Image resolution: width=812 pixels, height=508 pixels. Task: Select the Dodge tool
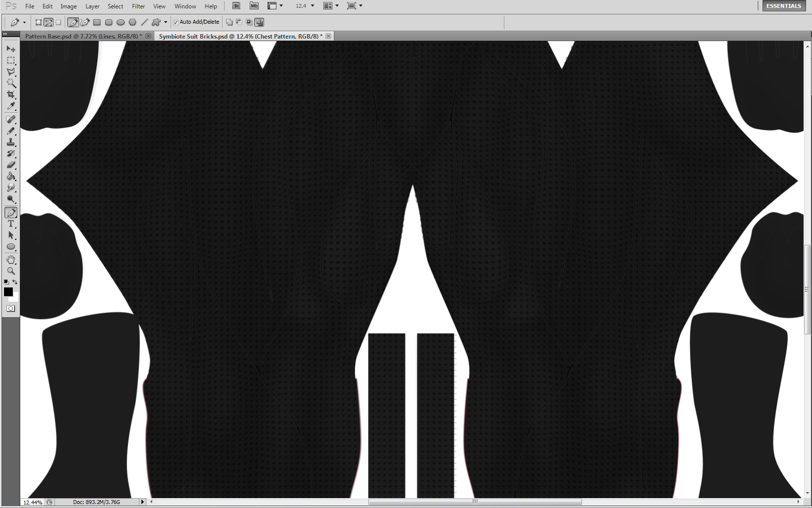[11, 199]
